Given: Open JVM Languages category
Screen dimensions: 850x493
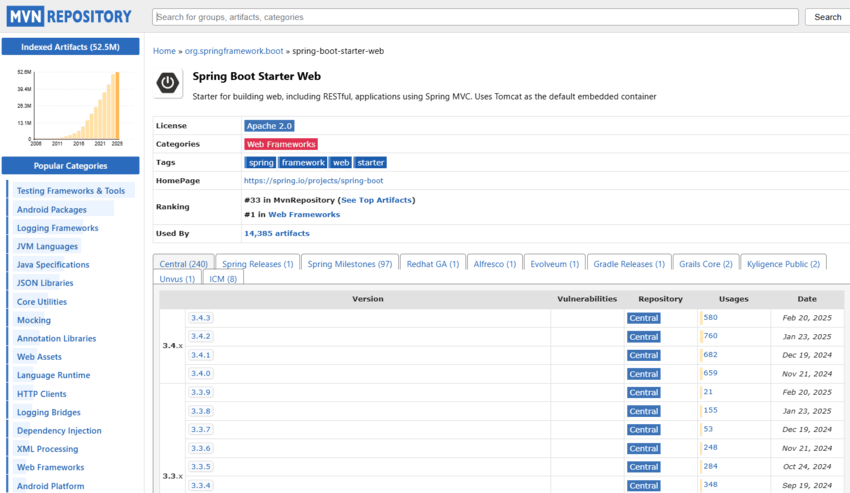Looking at the screenshot, I should pyautogui.click(x=47, y=246).
